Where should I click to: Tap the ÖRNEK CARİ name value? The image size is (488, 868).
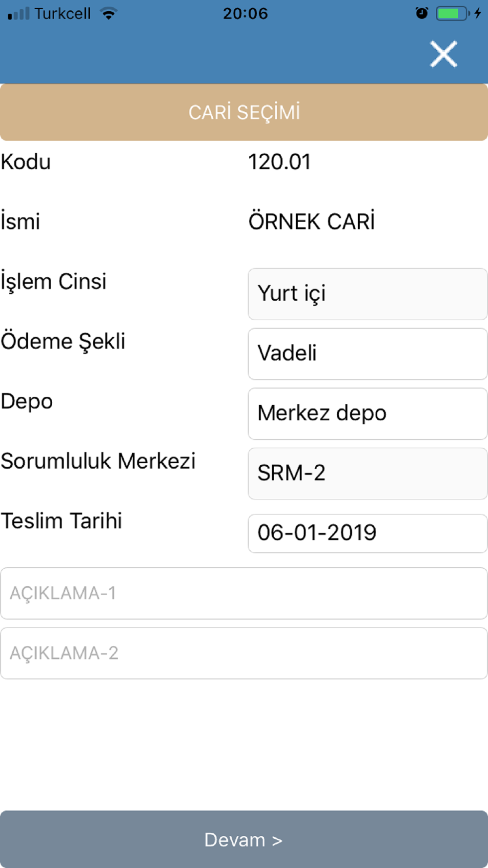[x=311, y=222]
